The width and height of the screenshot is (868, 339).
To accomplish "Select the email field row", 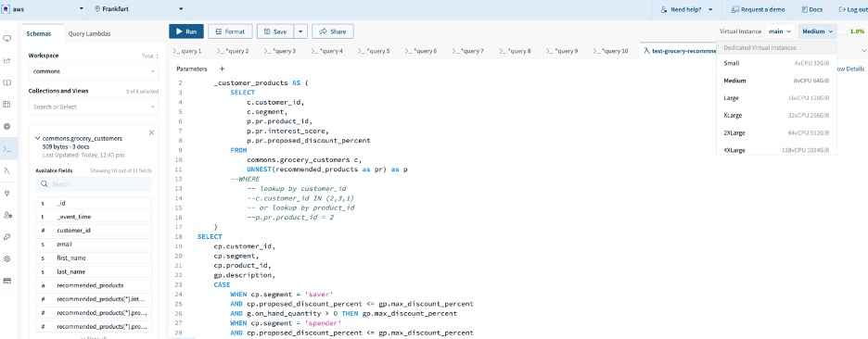I will tap(94, 244).
